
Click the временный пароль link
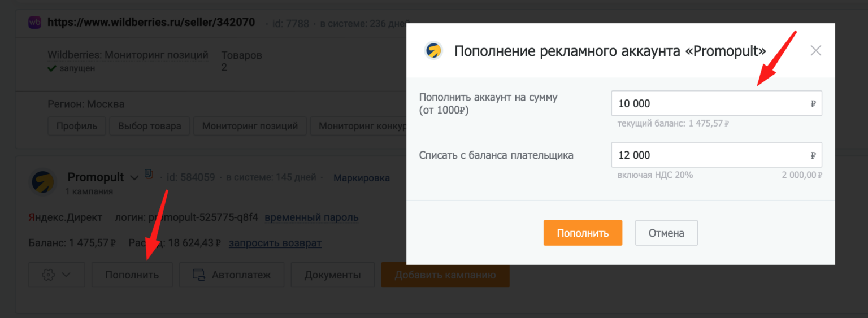tap(311, 217)
